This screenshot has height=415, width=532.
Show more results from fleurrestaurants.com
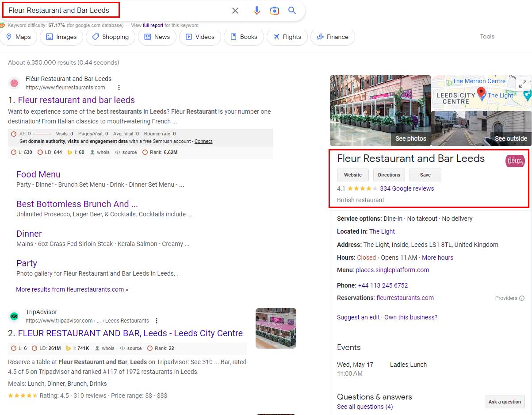[72, 289]
